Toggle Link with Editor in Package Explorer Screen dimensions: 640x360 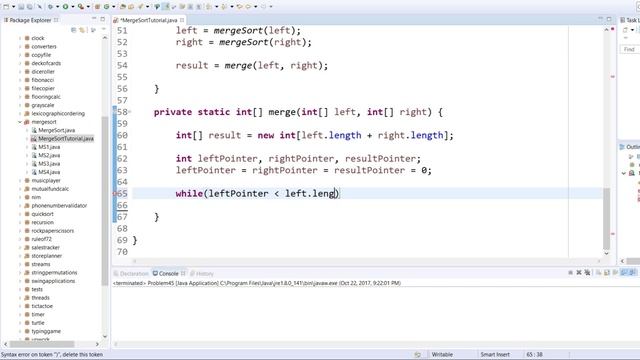click(82, 30)
